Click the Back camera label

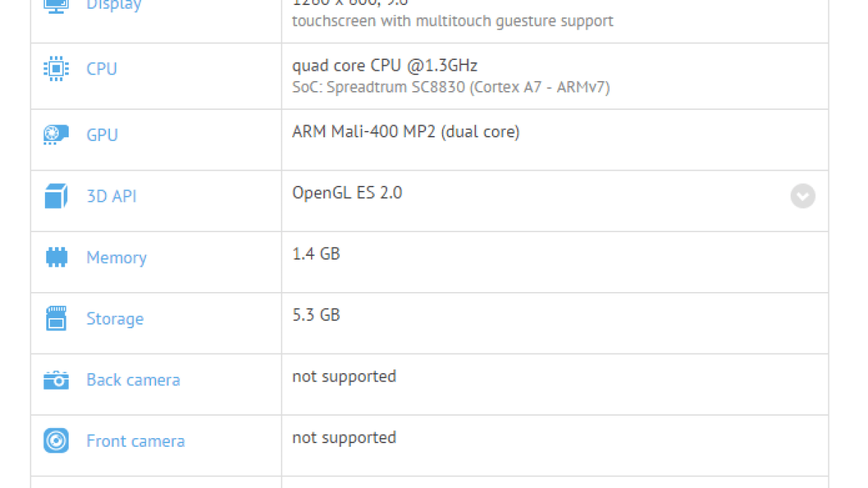click(x=133, y=380)
